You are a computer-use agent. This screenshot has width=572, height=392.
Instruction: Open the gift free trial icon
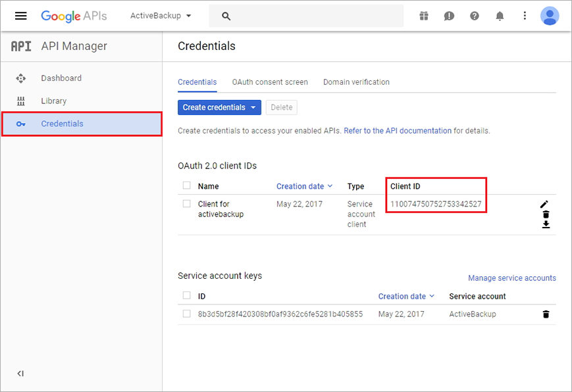click(423, 16)
